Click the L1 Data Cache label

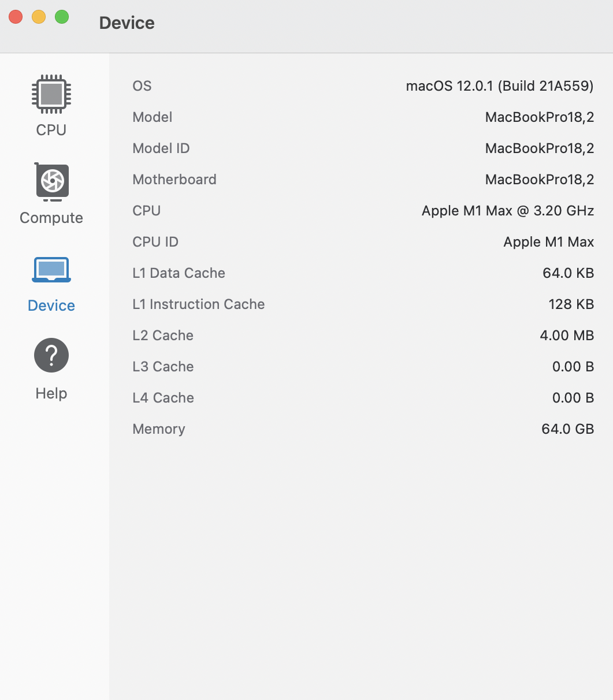tap(179, 273)
